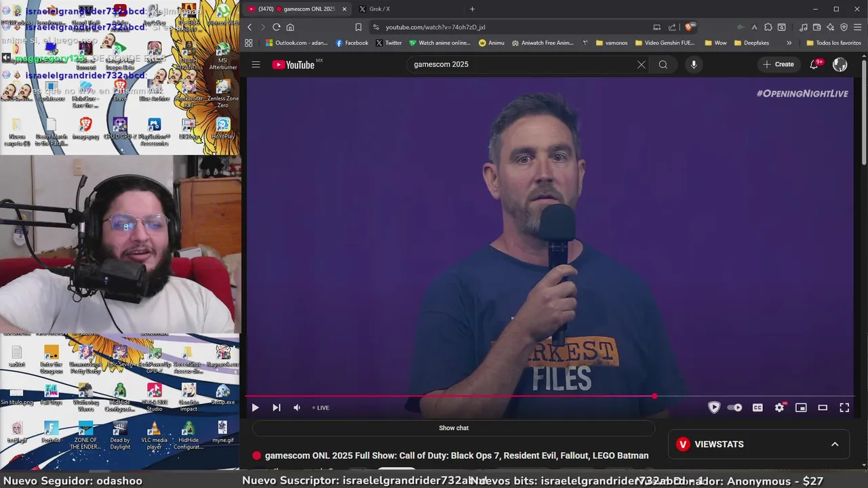The image size is (868, 488).
Task: Expand the Deepfakes bookmark folder
Action: coord(751,43)
